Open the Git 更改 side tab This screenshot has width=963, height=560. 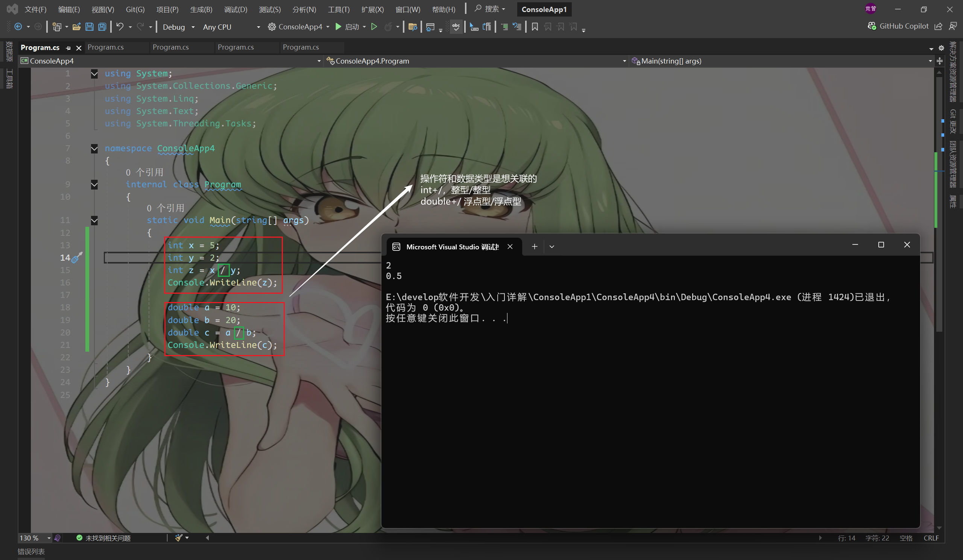point(953,122)
